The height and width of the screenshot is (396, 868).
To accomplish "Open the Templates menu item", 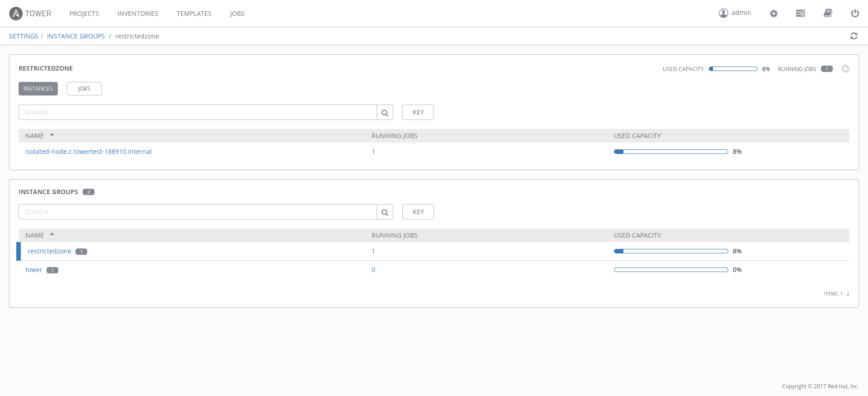I will 194,14.
